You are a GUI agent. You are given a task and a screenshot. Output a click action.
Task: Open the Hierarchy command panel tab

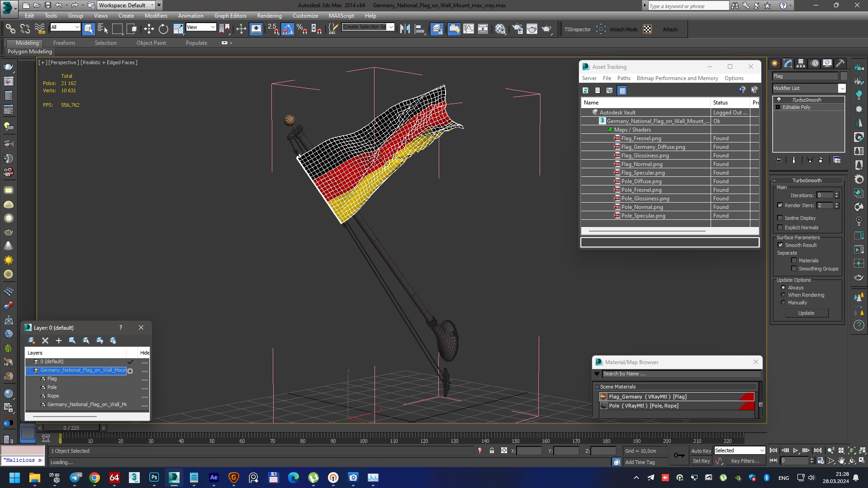point(801,63)
